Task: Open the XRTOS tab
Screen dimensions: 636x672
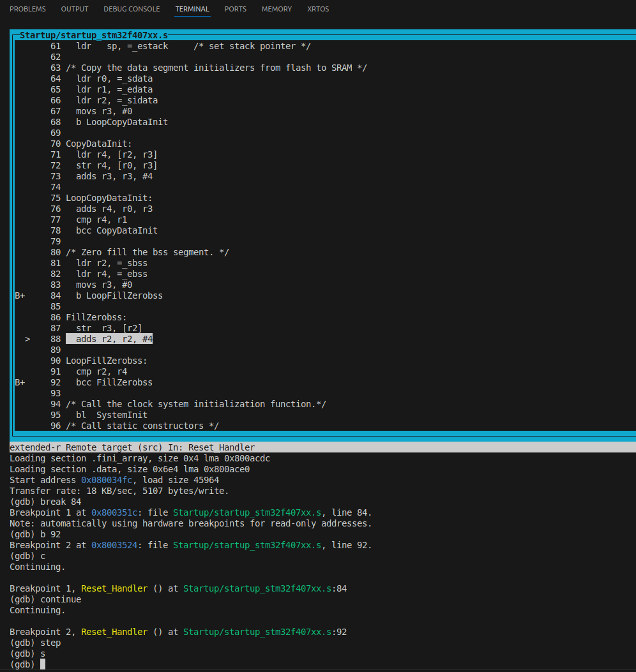Action: pos(317,9)
